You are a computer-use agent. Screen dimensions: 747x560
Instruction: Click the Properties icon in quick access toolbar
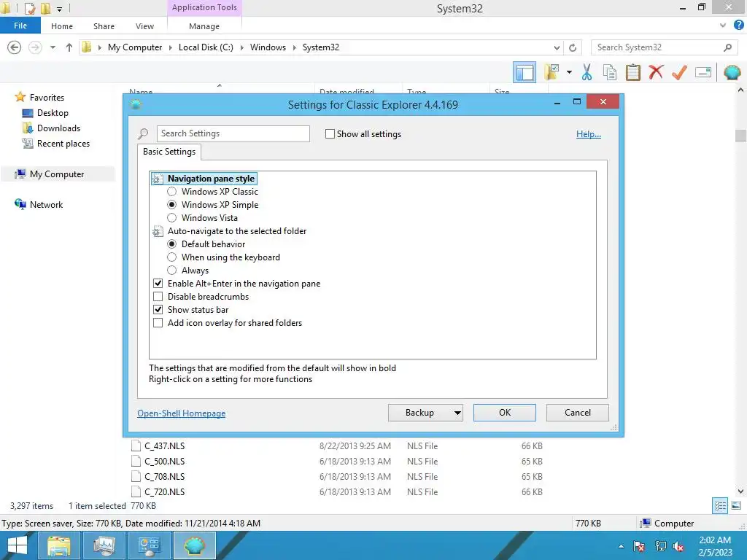coord(30,8)
